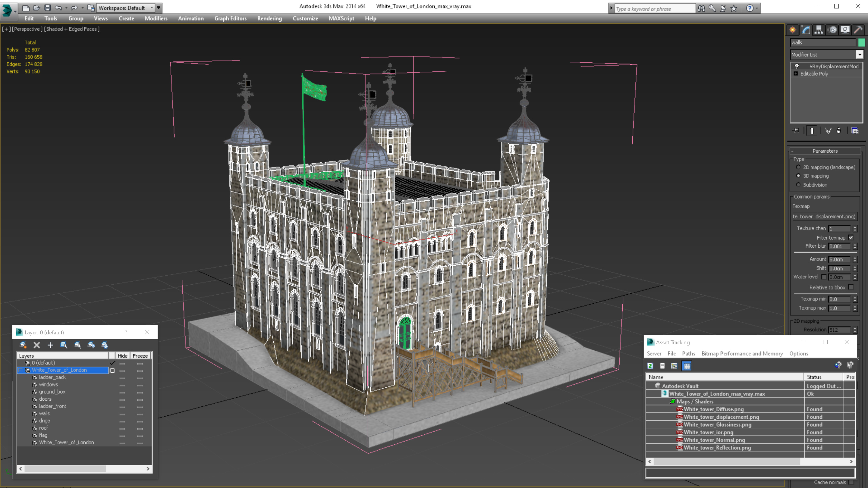
Task: Click Create New Layer icon in Layer dialog
Action: 23,345
